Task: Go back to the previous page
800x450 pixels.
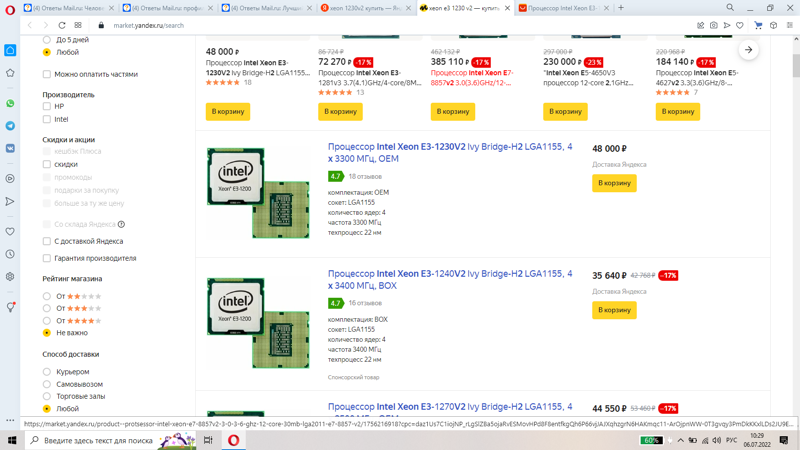Action: [30, 25]
